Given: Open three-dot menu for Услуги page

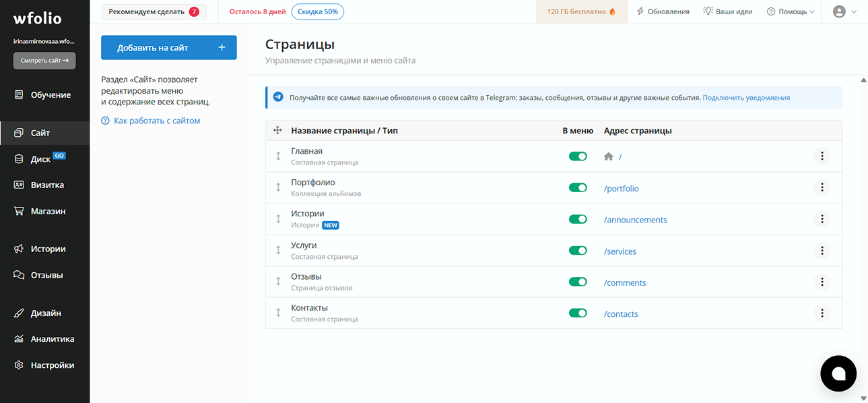Looking at the screenshot, I should tap(822, 250).
